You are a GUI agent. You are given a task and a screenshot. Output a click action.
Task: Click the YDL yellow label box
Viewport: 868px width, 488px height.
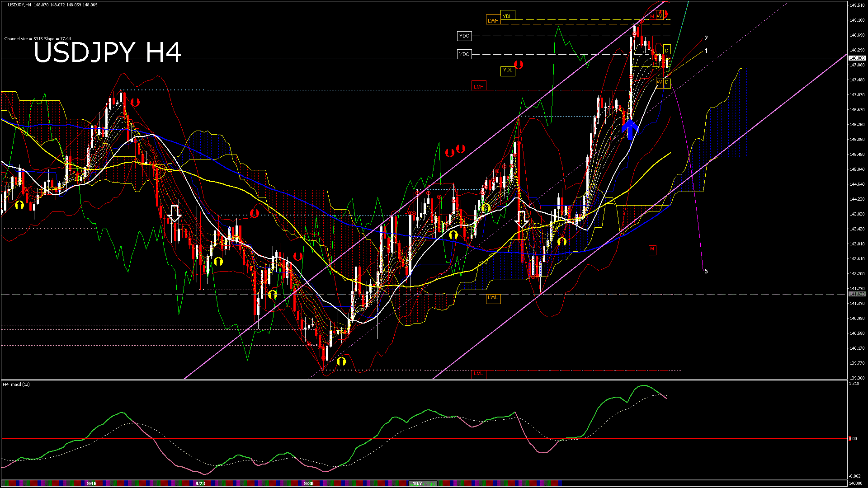[508, 70]
